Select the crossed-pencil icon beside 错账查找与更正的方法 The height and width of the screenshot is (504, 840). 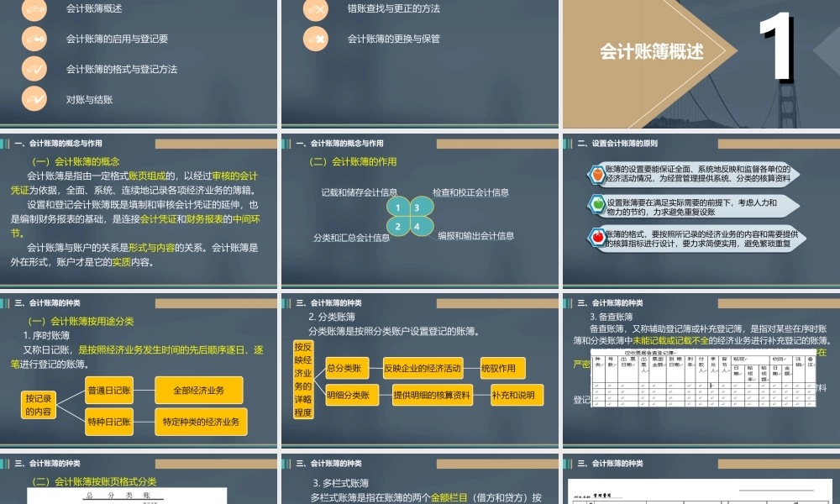coord(315,11)
